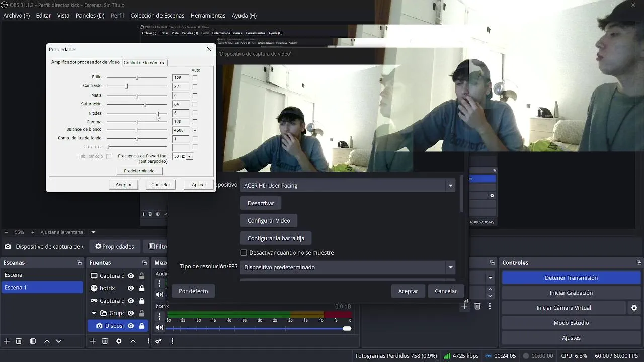Zoom out the preview with the minus icon

(6, 232)
